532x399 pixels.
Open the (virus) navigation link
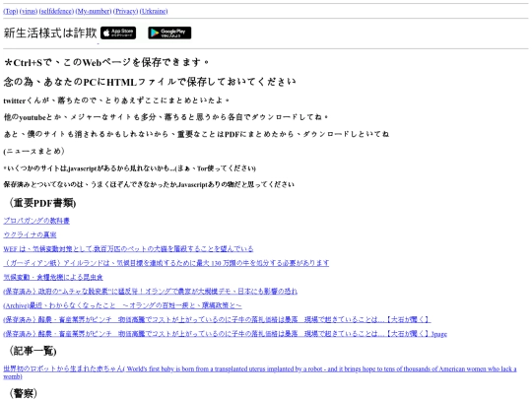29,11
